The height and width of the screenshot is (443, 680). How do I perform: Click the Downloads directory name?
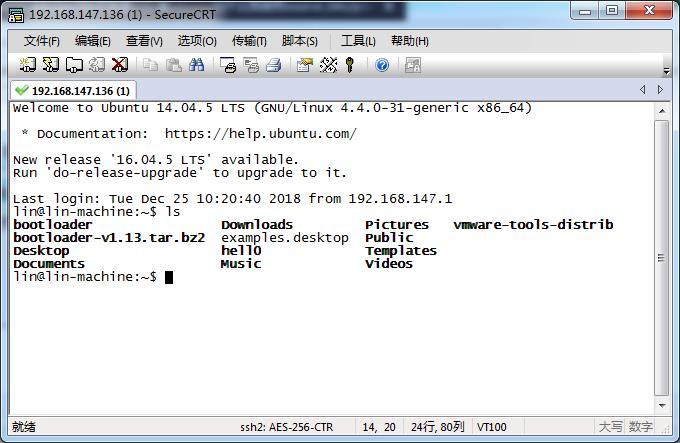[x=257, y=225]
